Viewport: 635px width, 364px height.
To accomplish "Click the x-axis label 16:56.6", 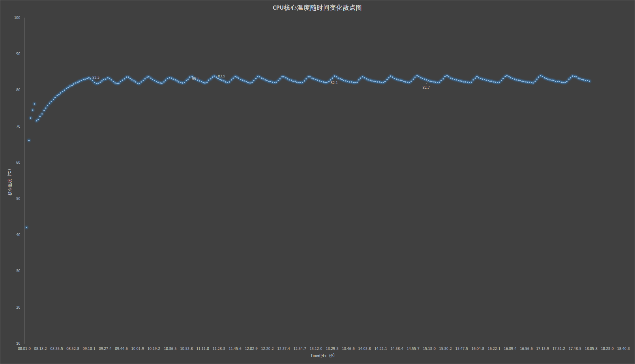I will point(526,349).
